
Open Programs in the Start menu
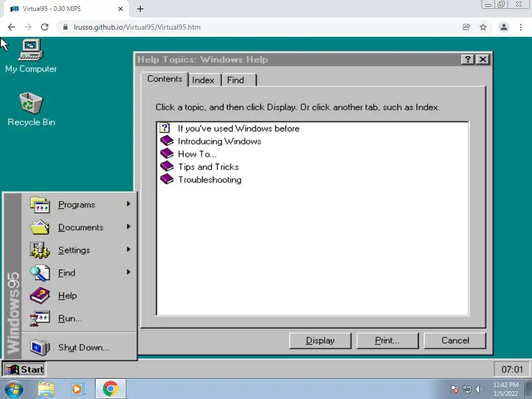point(79,205)
